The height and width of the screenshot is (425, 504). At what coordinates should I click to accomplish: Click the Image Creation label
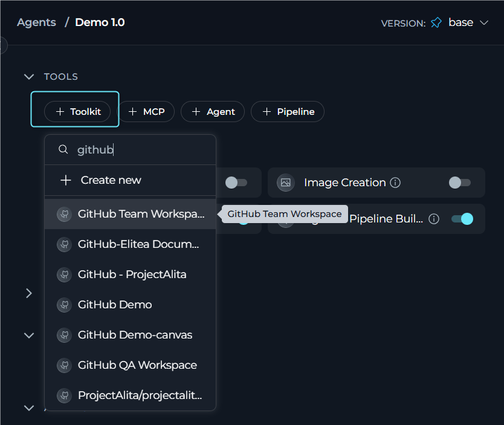tap(344, 183)
